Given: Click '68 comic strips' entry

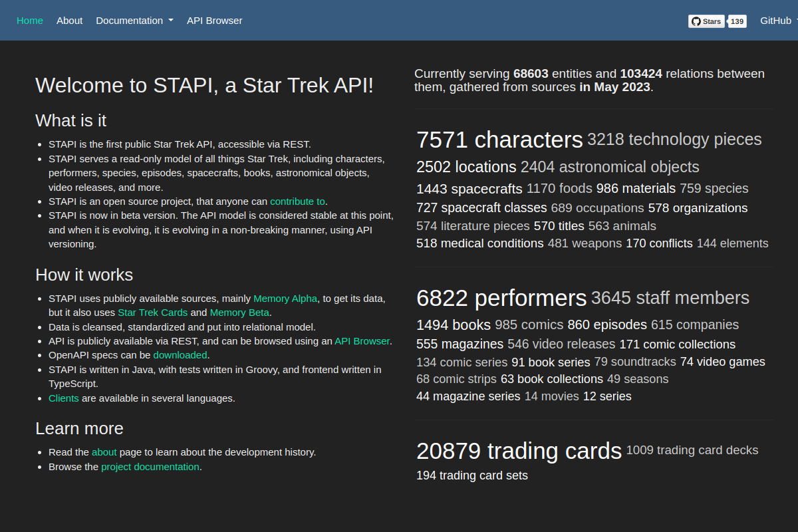Looking at the screenshot, I should pyautogui.click(x=456, y=379).
